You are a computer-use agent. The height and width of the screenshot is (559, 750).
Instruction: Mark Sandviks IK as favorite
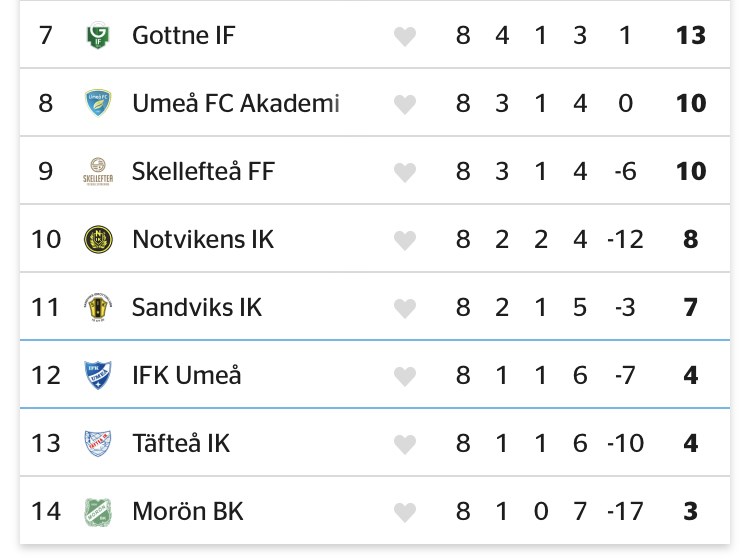(x=404, y=309)
